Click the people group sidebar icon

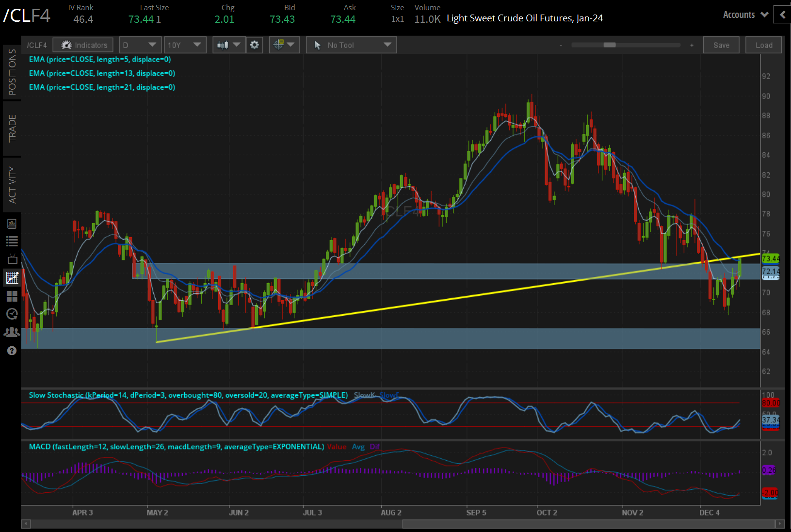pos(12,332)
